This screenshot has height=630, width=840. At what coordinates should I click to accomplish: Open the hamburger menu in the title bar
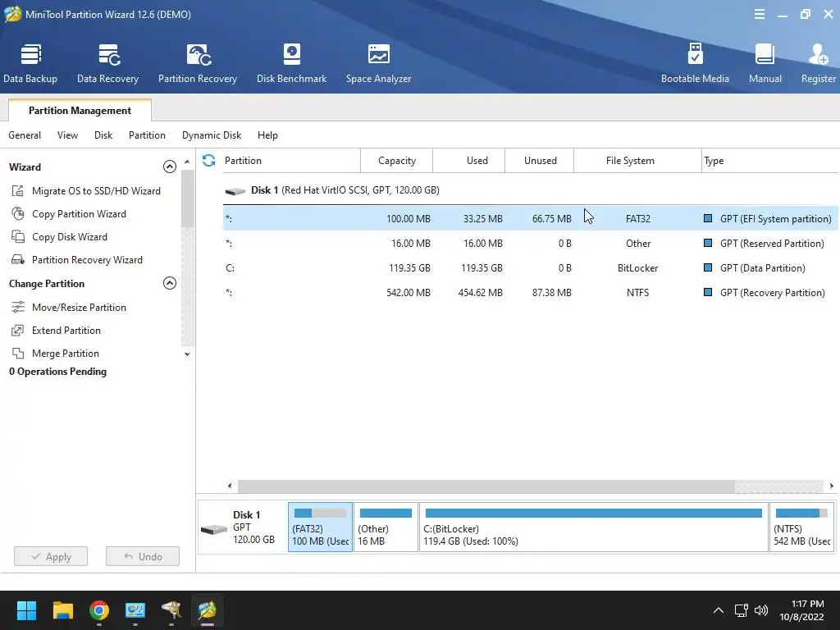coord(759,15)
